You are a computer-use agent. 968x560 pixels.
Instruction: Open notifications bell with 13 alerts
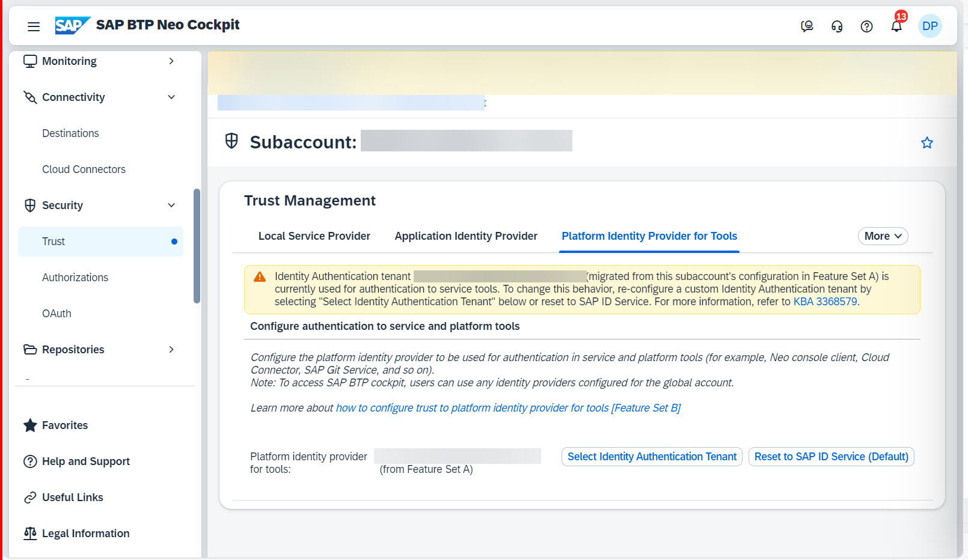click(896, 26)
